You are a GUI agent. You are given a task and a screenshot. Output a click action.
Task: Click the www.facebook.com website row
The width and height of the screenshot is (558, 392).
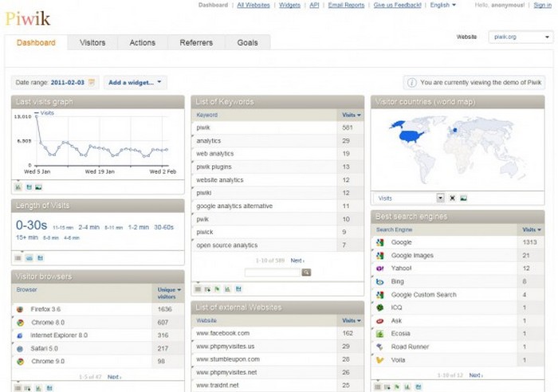tap(277, 333)
